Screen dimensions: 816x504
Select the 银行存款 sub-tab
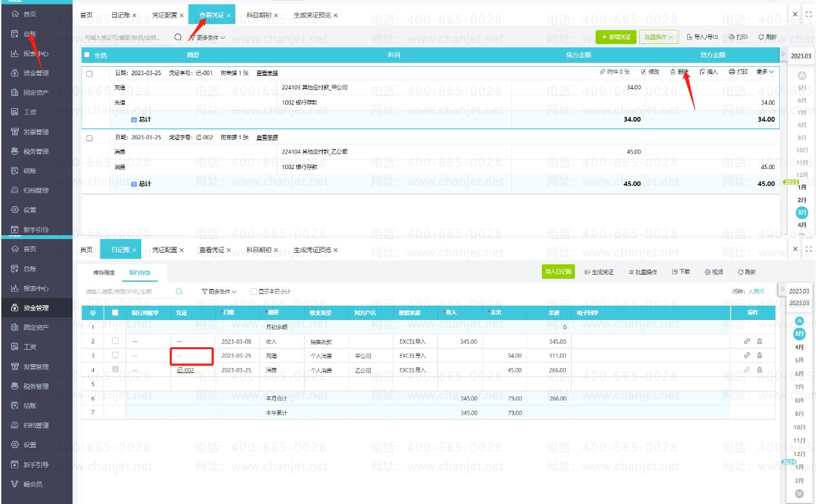coord(139,273)
